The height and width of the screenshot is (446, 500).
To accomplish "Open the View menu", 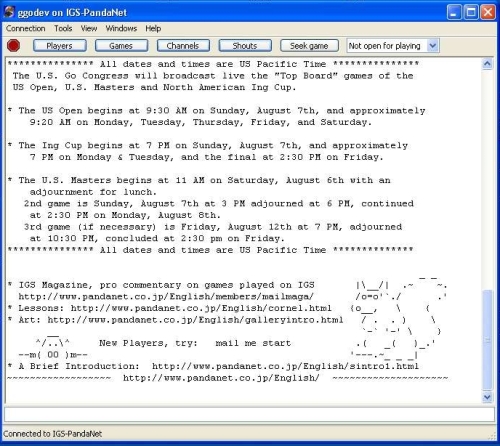I will point(89,28).
